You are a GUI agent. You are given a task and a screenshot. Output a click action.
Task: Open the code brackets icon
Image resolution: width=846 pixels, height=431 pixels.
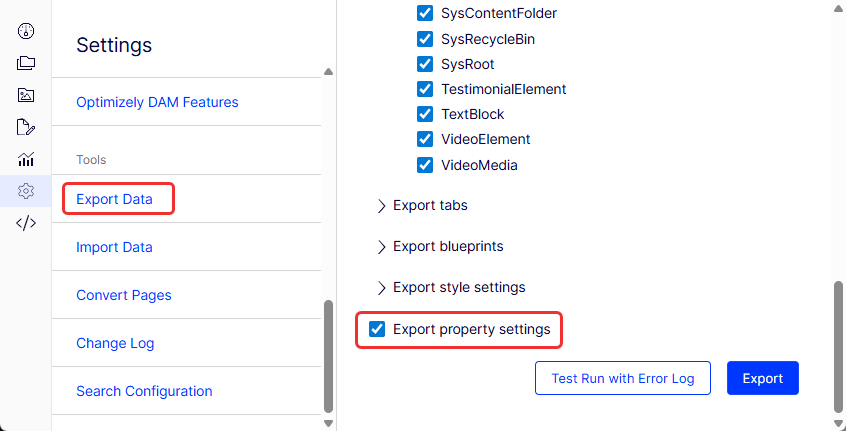click(x=26, y=223)
